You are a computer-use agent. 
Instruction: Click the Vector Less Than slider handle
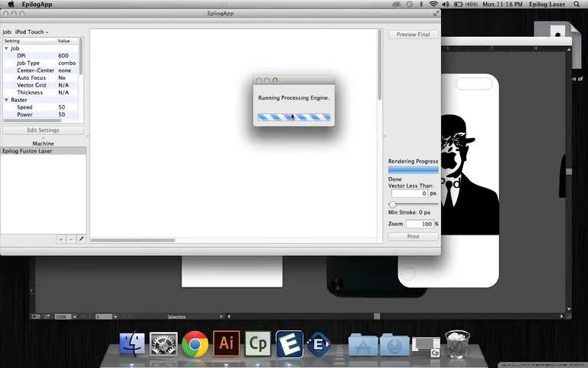(392, 204)
